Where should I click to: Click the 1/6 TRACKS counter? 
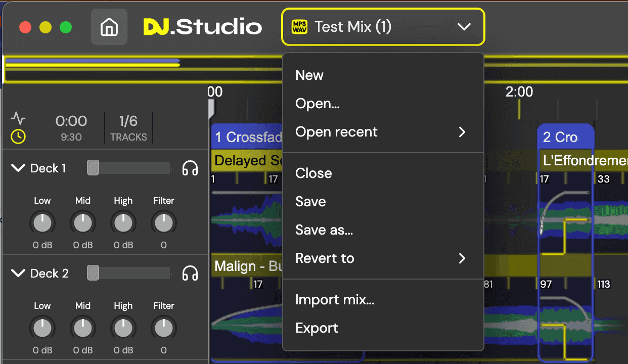click(x=128, y=127)
